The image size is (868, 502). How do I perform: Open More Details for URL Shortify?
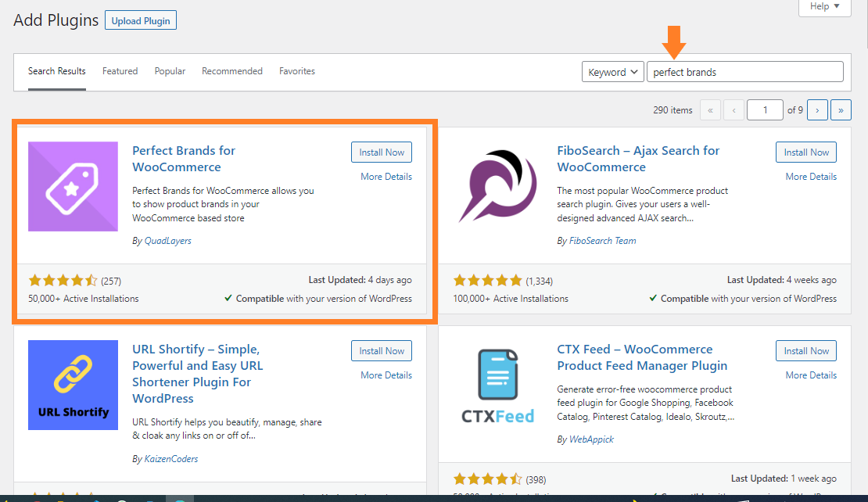386,375
